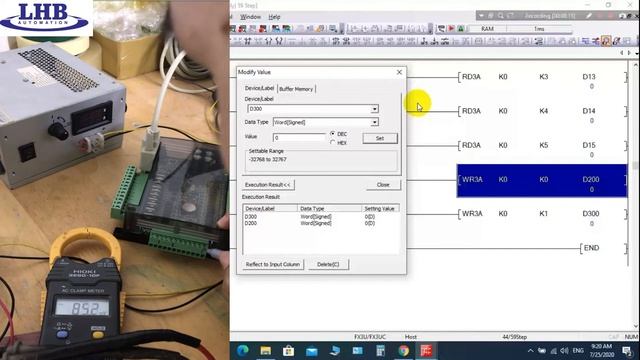Open the Mail app from taskbar

click(311, 351)
